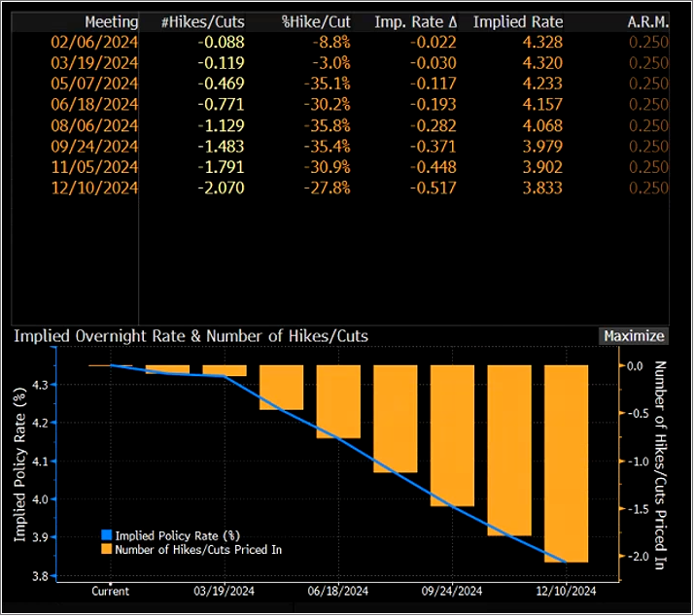The image size is (695, 616).
Task: Click the -35.1% hike/cut probability
Action: [x=328, y=84]
